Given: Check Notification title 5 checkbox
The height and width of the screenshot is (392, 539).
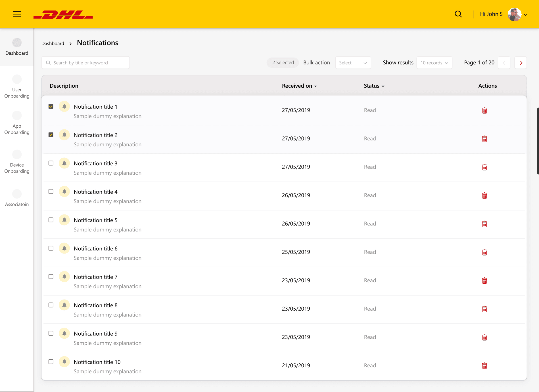Looking at the screenshot, I should pyautogui.click(x=51, y=220).
